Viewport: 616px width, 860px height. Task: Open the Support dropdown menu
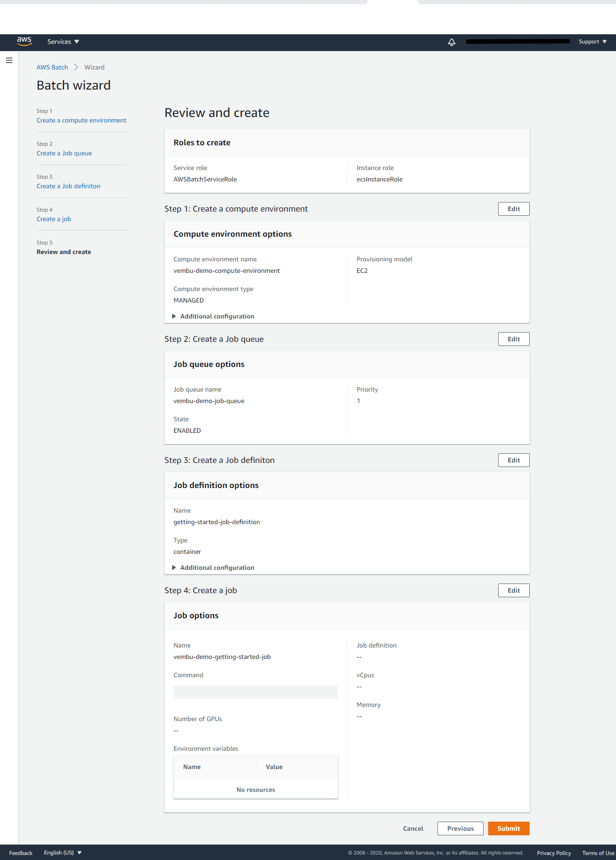592,42
